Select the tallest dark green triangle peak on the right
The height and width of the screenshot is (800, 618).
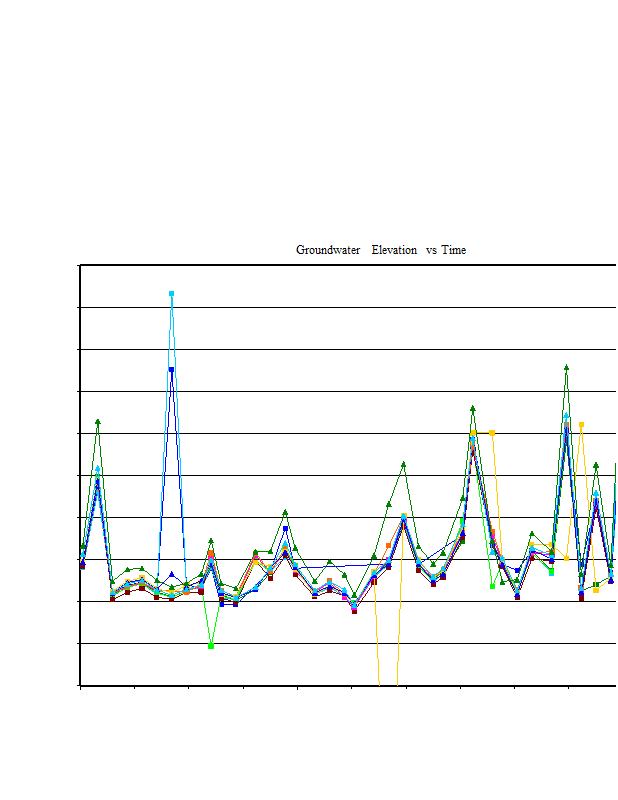point(566,367)
